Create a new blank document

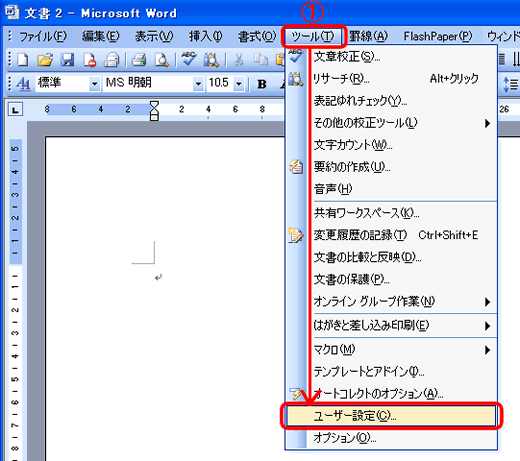click(22, 60)
